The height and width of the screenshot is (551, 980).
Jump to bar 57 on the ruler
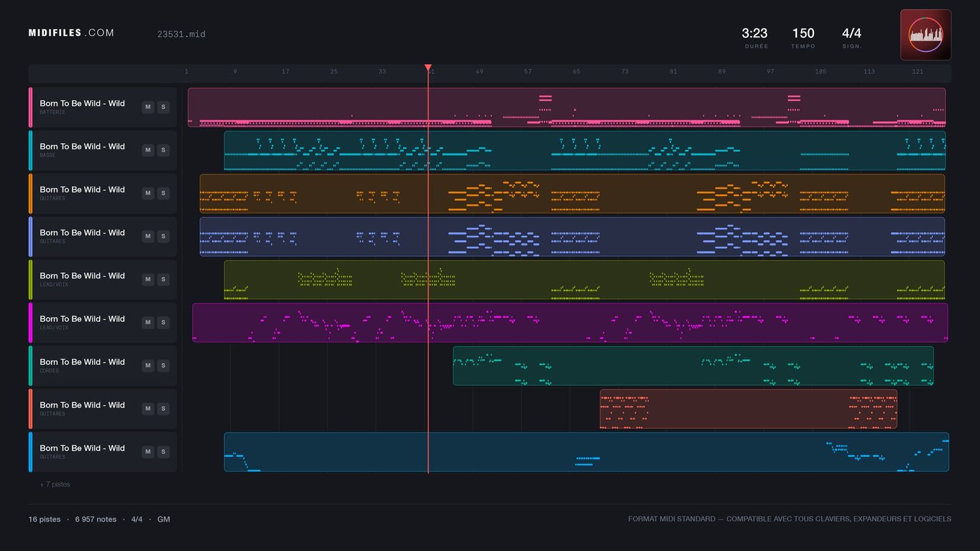click(x=528, y=72)
